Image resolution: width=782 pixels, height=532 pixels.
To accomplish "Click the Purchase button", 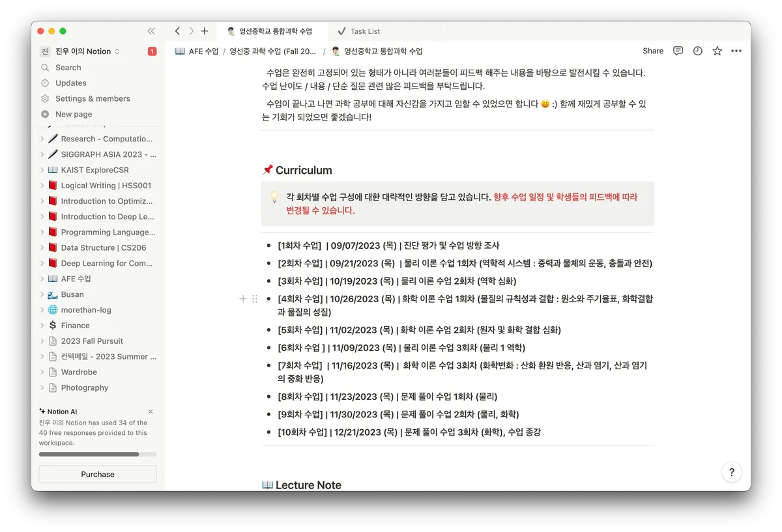I will 98,474.
